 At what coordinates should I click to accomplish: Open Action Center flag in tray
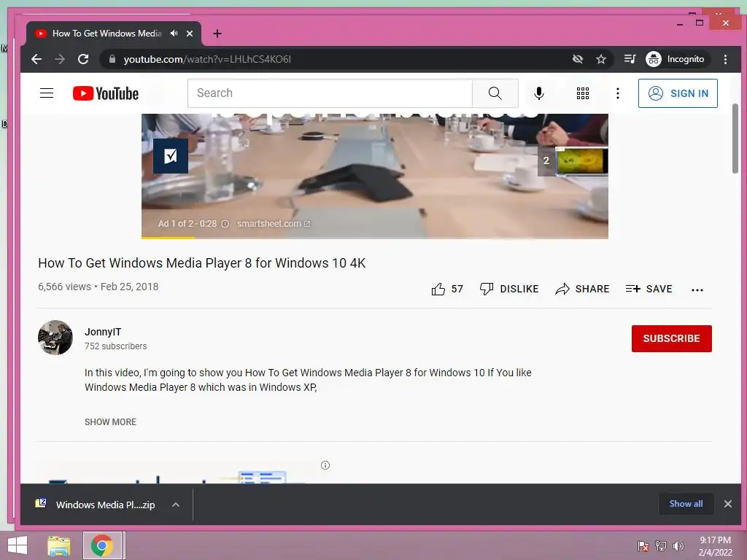pos(643,546)
